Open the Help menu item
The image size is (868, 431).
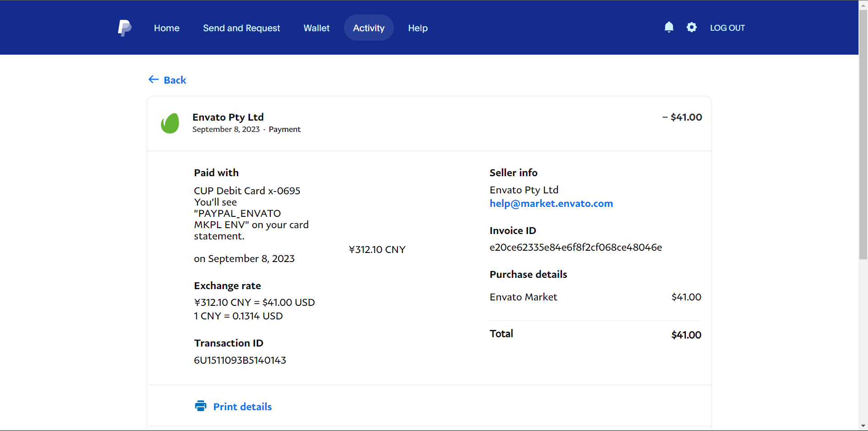coord(418,28)
